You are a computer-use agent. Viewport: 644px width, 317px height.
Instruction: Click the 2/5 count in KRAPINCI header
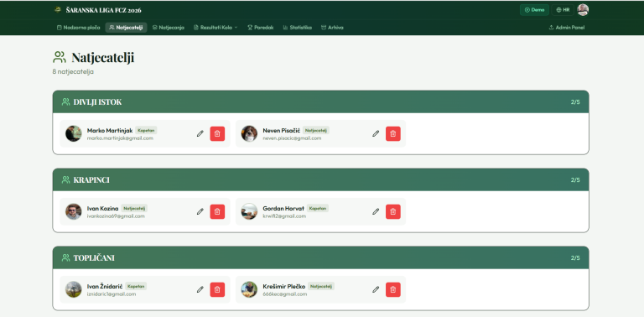(x=575, y=179)
